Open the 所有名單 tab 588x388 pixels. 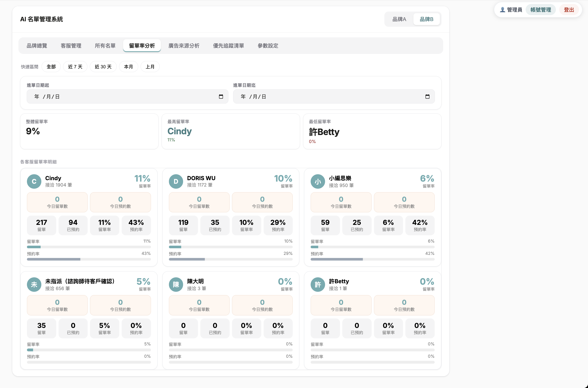(105, 46)
